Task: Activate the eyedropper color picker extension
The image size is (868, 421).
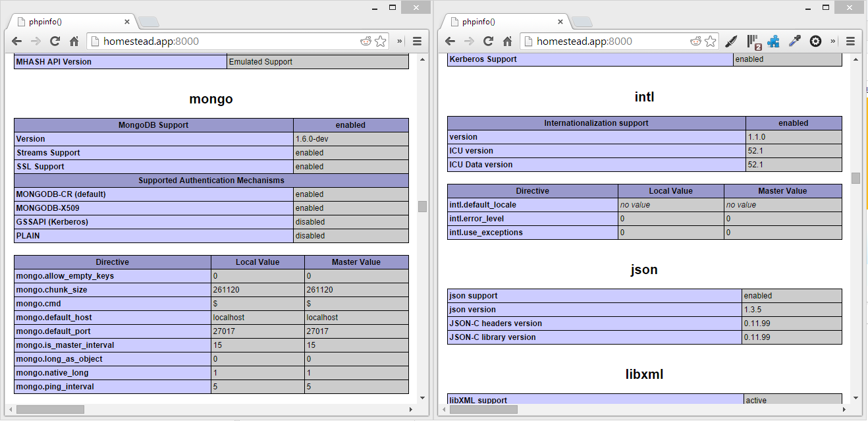Action: 795,42
